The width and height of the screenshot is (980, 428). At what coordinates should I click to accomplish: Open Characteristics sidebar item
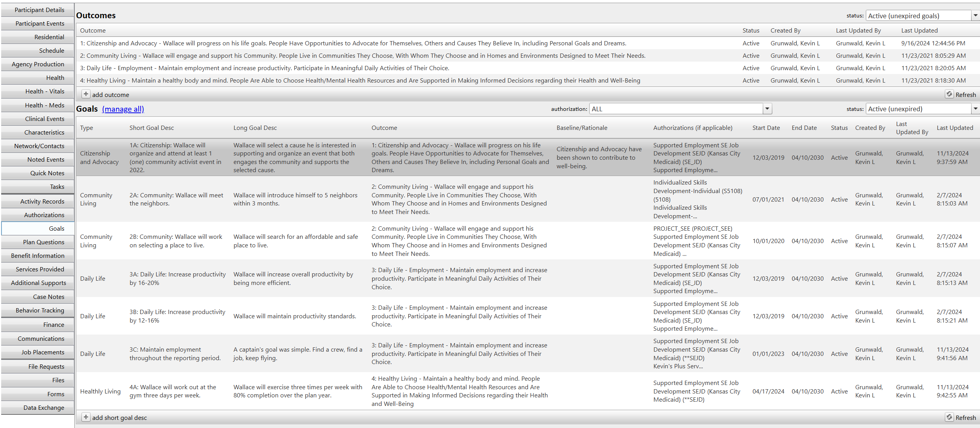click(38, 133)
